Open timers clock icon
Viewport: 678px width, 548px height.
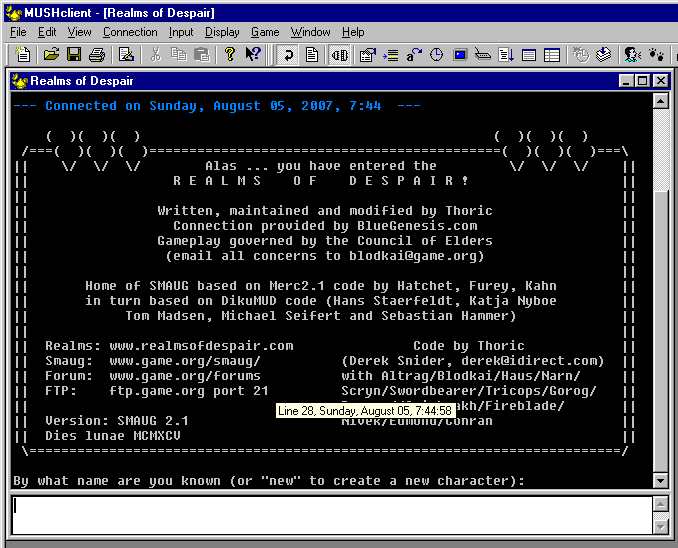[x=437, y=55]
